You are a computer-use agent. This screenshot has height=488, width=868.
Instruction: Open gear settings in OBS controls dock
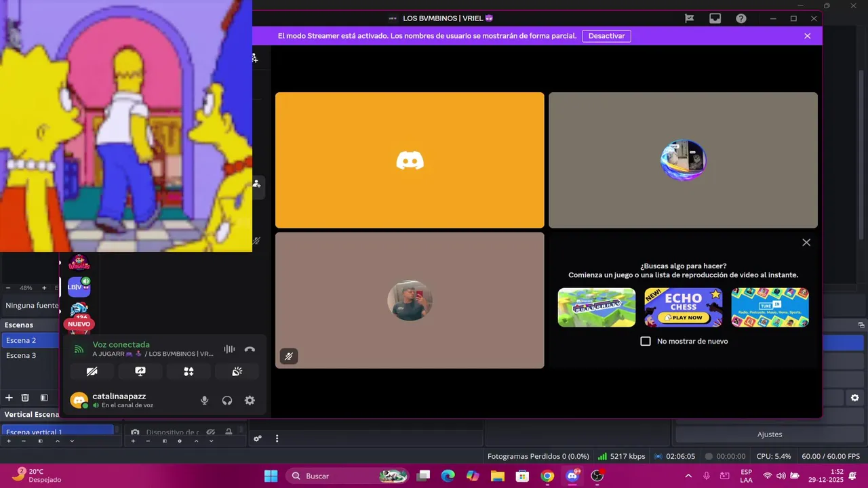click(854, 398)
